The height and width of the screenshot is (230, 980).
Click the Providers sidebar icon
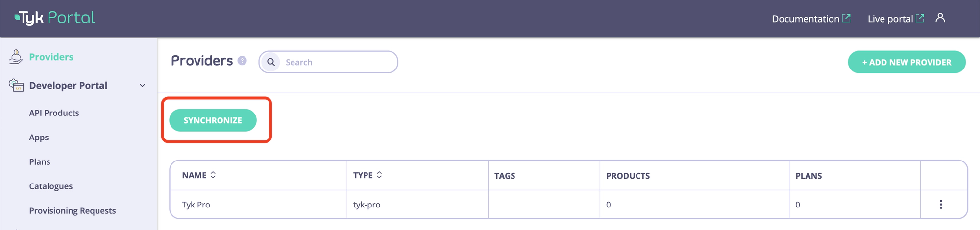[x=16, y=57]
